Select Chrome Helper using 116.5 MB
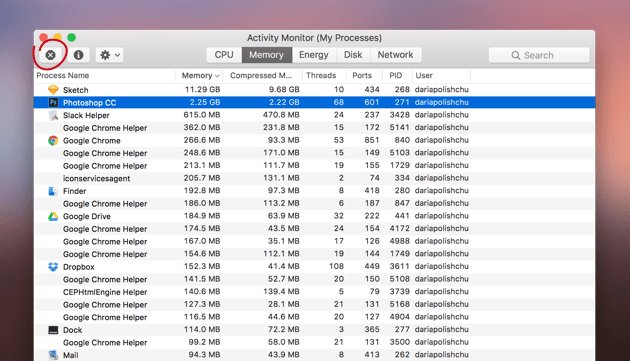Screen dimensions: 630x361 tap(105, 318)
